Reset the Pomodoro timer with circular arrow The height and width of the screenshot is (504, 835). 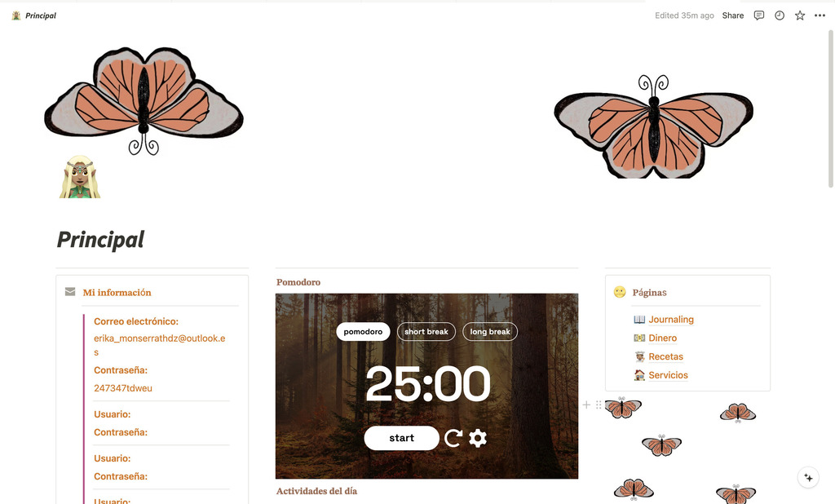pos(453,438)
